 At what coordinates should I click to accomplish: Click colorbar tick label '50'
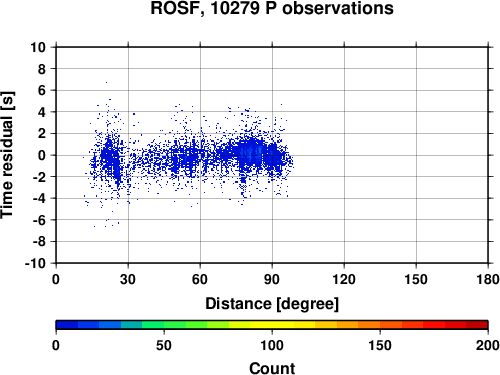pos(164,345)
